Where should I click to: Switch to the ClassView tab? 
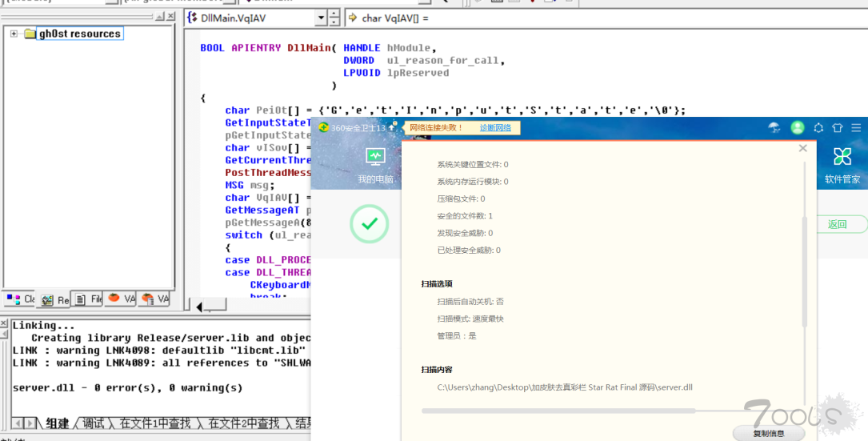[20, 299]
